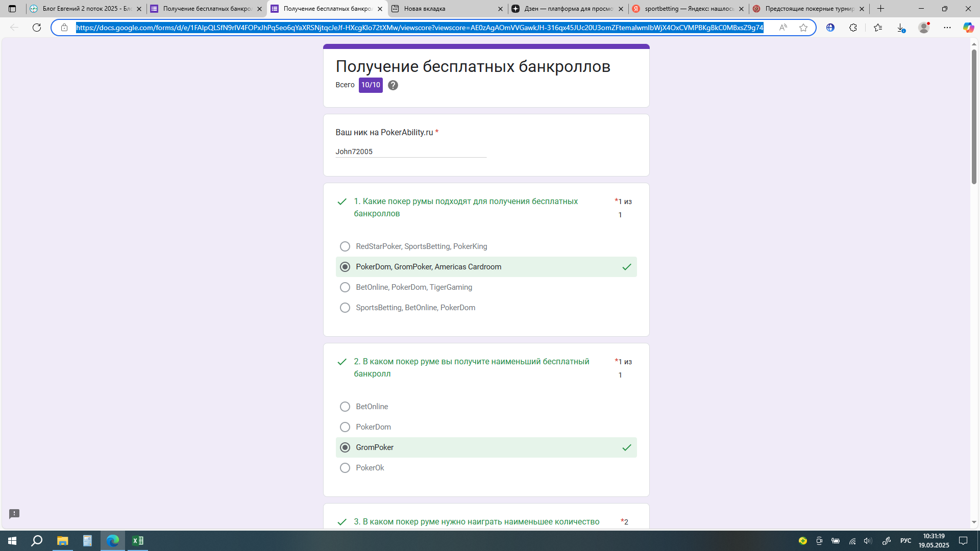Open the volume control in system tray
Viewport: 980px width, 551px height.
pyautogui.click(x=868, y=541)
